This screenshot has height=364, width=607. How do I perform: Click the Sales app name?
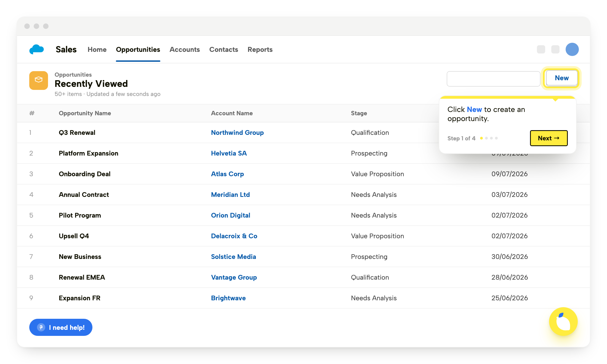(66, 49)
